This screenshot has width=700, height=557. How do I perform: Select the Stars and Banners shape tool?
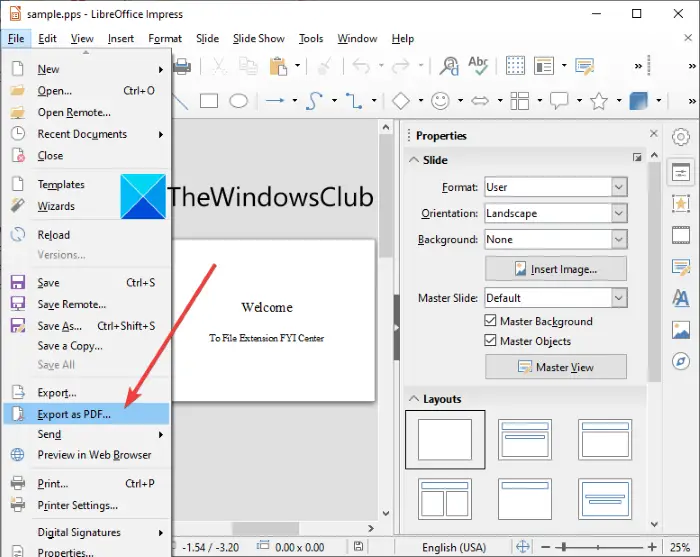pos(599,101)
